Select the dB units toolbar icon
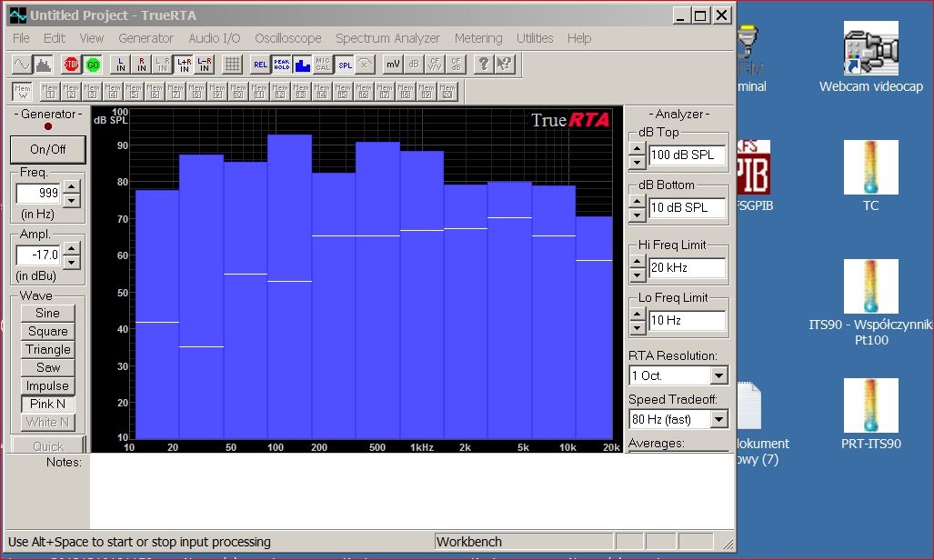This screenshot has width=934, height=560. point(414,65)
